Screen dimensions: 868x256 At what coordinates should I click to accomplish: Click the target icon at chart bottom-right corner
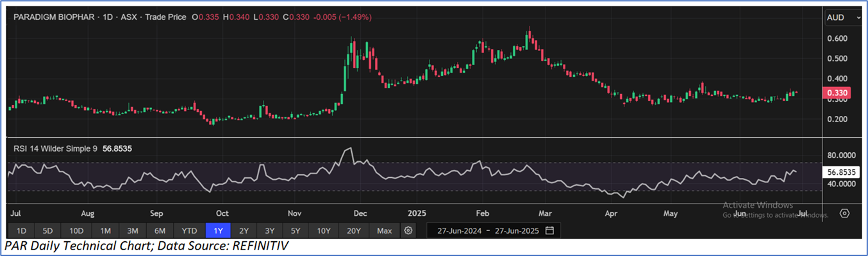point(844,213)
